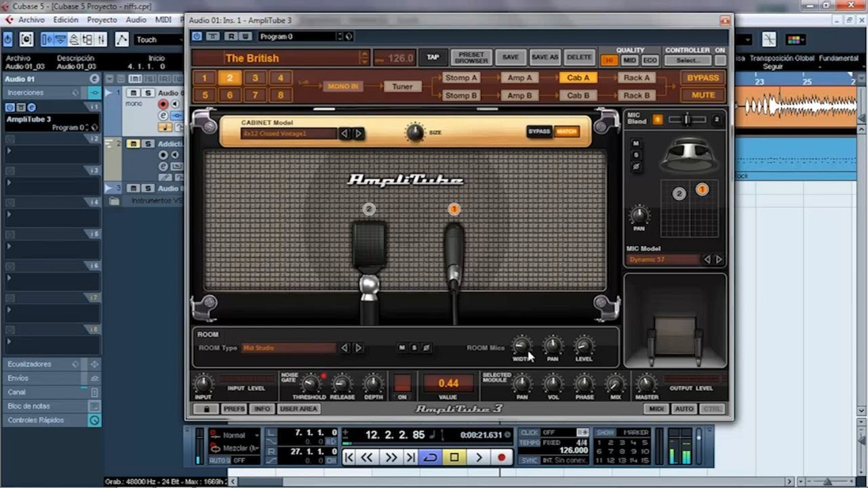
Task: Toggle the cabinet BYPASS button
Action: coord(539,131)
